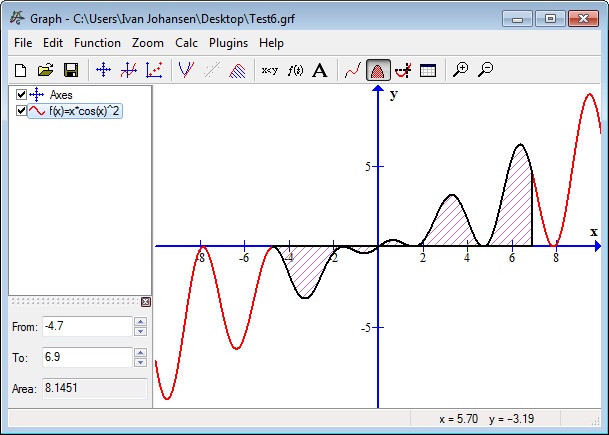This screenshot has width=609, height=435.
Task: Click the x-axis label 'x'
Action: [593, 232]
